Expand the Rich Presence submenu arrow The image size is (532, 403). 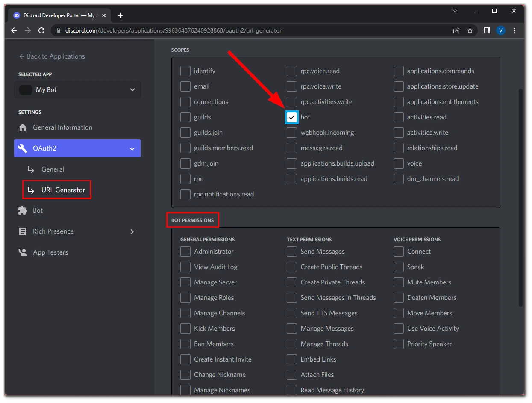coord(132,231)
